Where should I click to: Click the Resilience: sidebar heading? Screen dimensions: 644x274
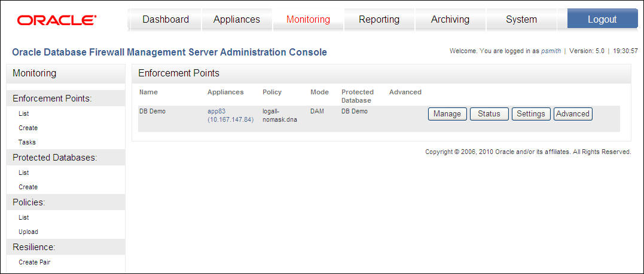click(x=34, y=247)
